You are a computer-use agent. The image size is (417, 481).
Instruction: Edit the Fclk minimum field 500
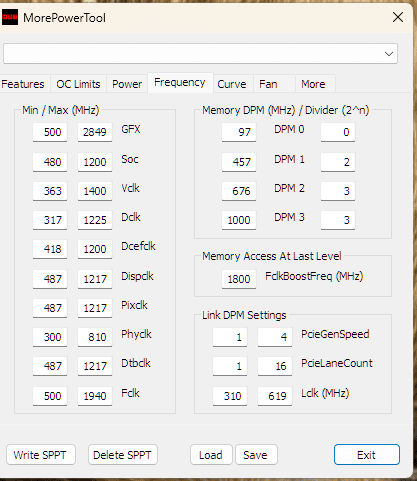coord(50,396)
